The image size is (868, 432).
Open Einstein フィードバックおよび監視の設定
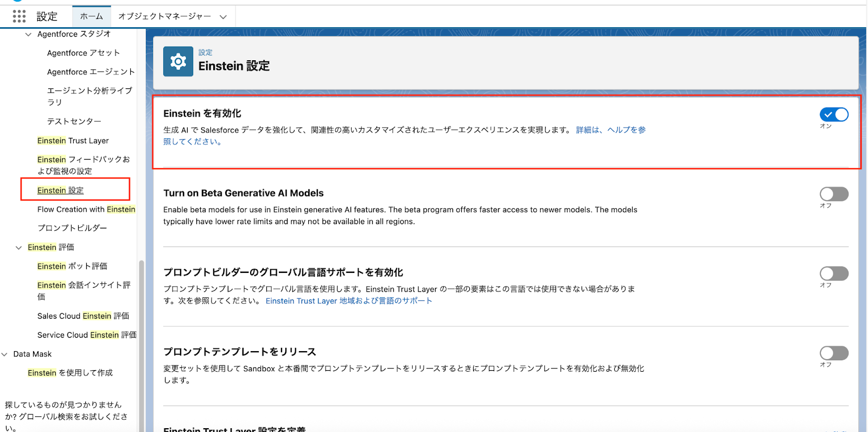(x=84, y=165)
